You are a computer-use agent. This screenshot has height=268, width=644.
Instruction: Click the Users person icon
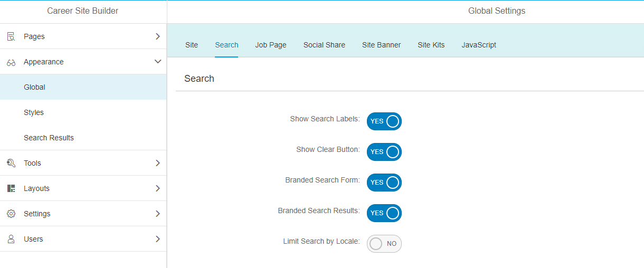point(11,239)
